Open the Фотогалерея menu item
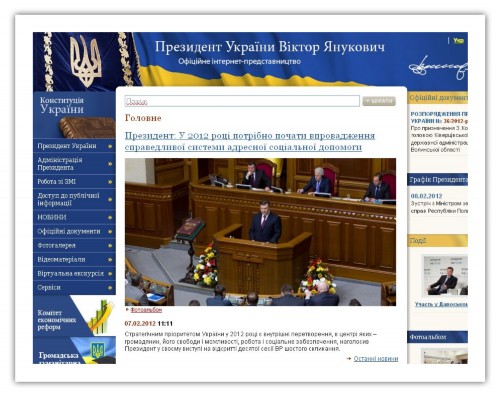This screenshot has width=500, height=397. point(74,245)
